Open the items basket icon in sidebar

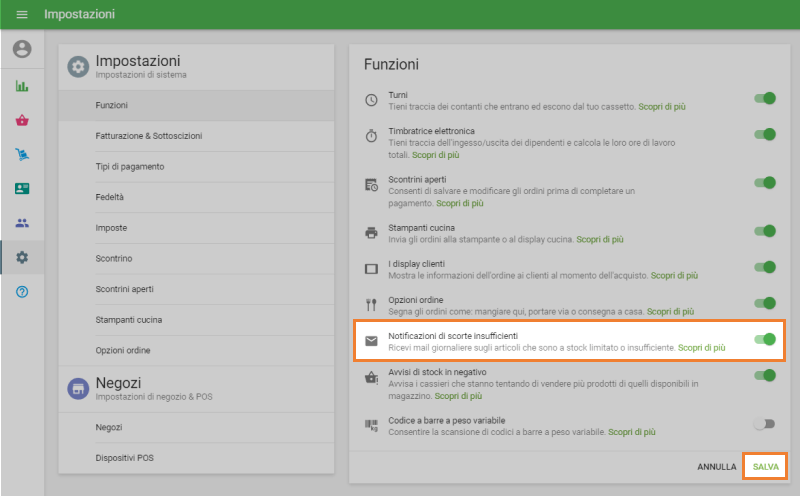pos(22,120)
